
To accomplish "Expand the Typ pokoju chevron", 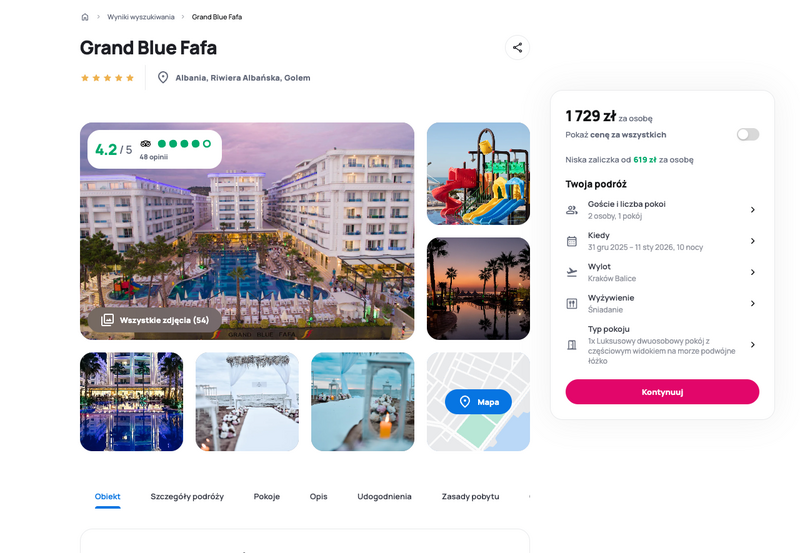I will [753, 345].
